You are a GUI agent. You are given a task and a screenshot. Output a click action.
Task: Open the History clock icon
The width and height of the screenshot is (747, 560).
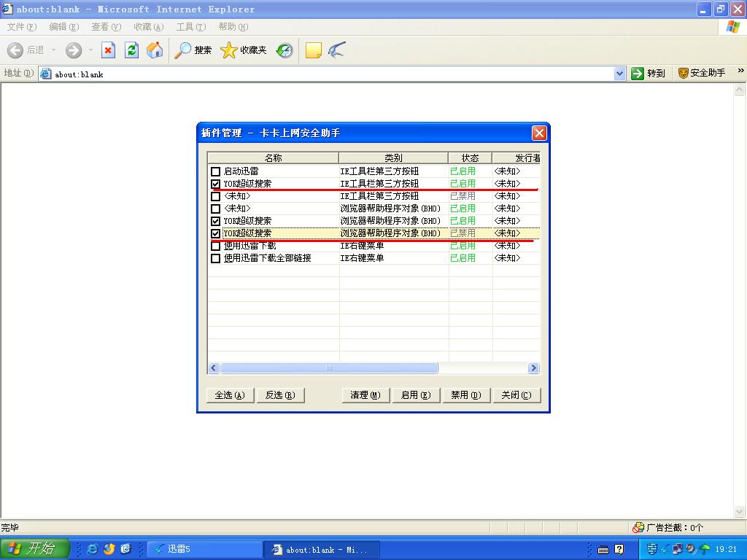coord(285,50)
